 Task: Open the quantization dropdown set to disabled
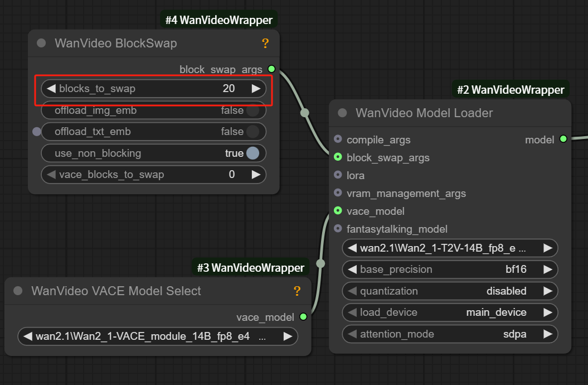tap(450, 291)
